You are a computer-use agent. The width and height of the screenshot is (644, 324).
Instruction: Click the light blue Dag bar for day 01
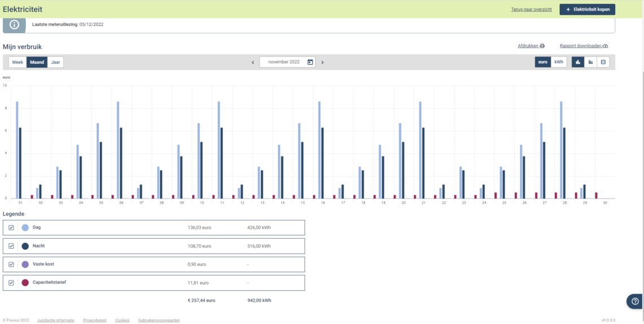point(17,150)
